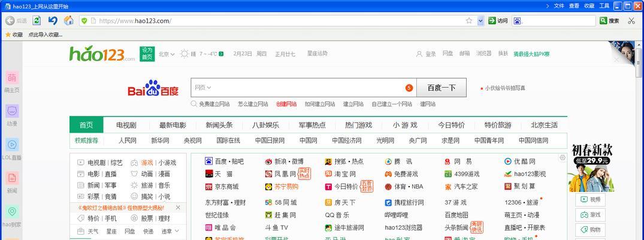644x240 pixels.
Task: Open the 工具 menu
Action: click(x=604, y=6)
